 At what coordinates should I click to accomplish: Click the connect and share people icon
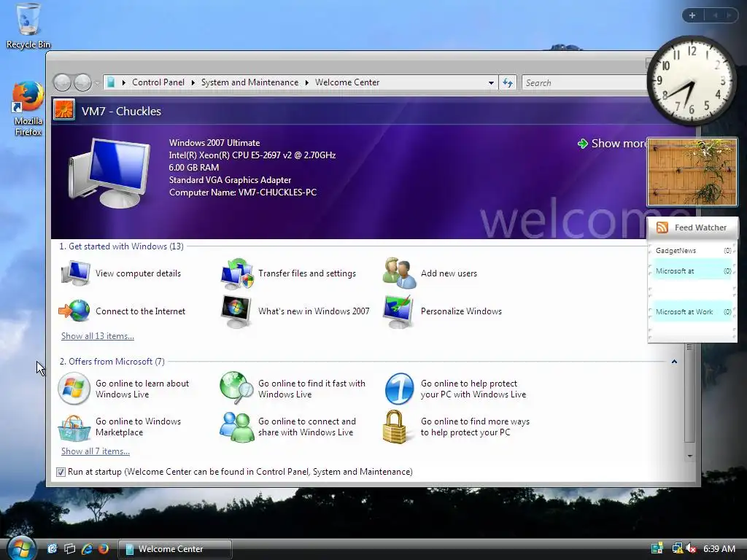[x=237, y=427]
